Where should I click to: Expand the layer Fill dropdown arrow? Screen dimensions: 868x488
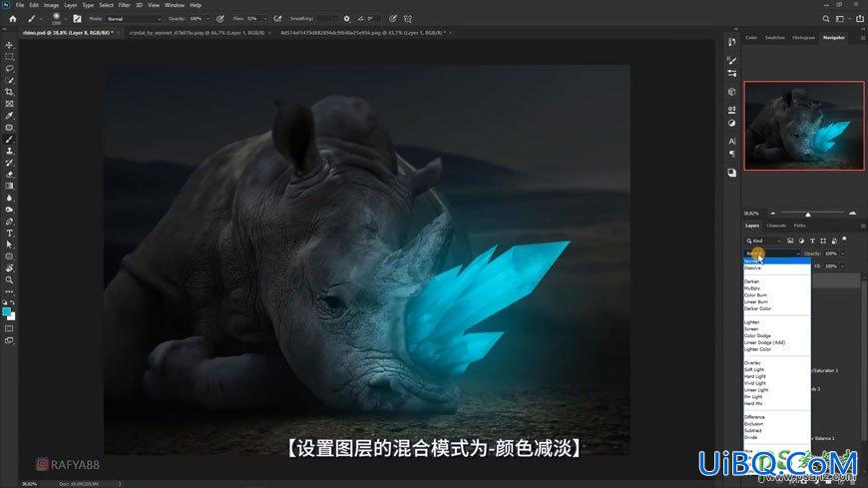pyautogui.click(x=842, y=266)
